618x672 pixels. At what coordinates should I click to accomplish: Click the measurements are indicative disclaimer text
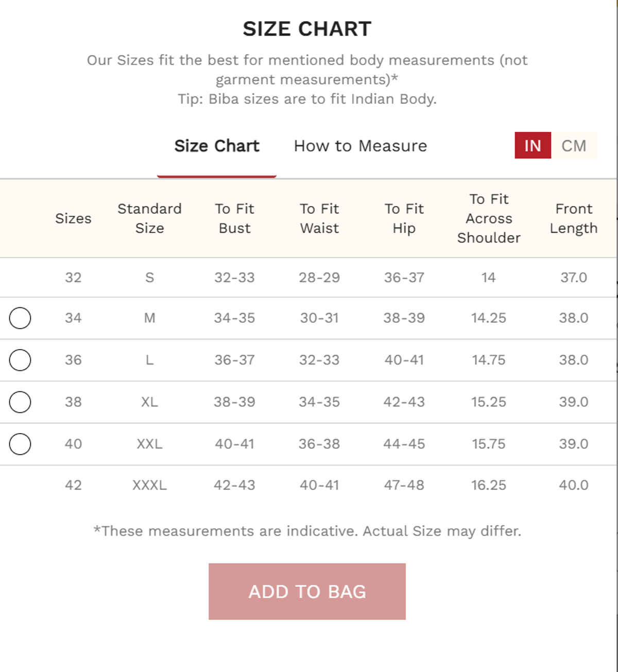click(x=307, y=531)
